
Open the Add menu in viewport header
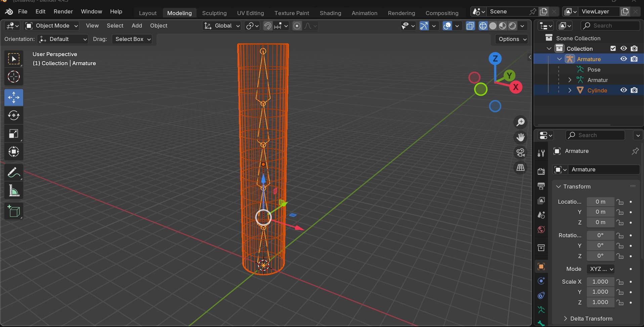coord(137,26)
